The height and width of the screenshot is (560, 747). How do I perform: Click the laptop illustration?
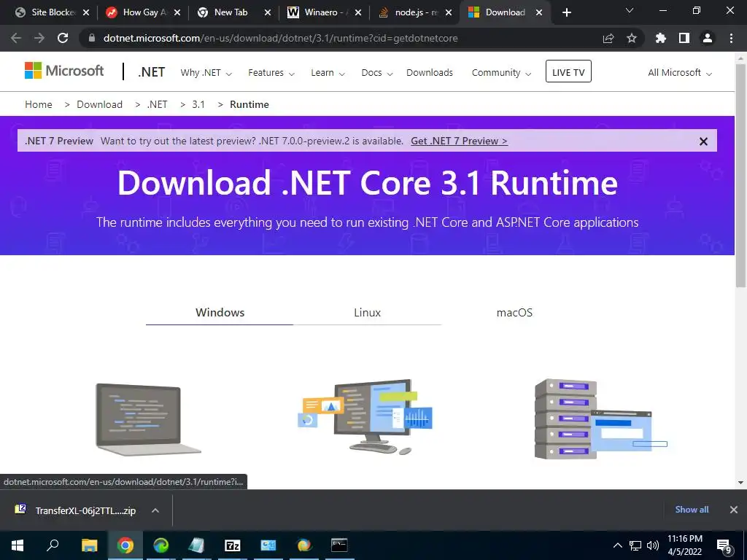click(148, 419)
